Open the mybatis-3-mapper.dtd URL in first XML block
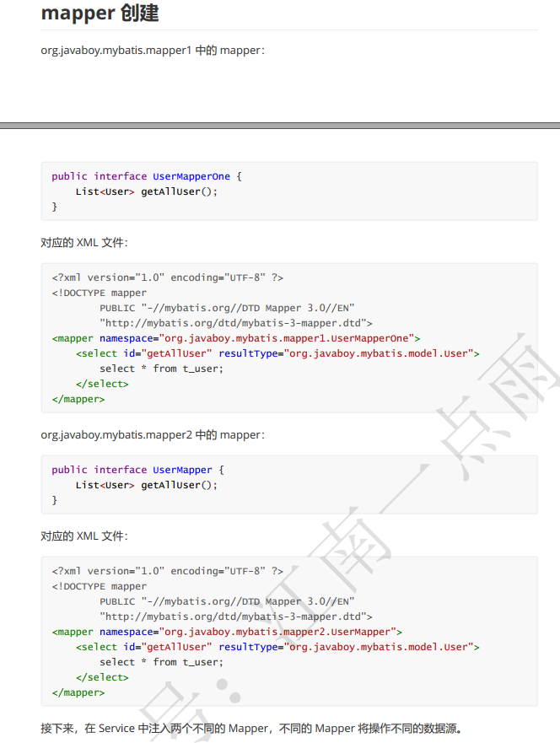Viewport: 560px width, 743px height. [235, 323]
